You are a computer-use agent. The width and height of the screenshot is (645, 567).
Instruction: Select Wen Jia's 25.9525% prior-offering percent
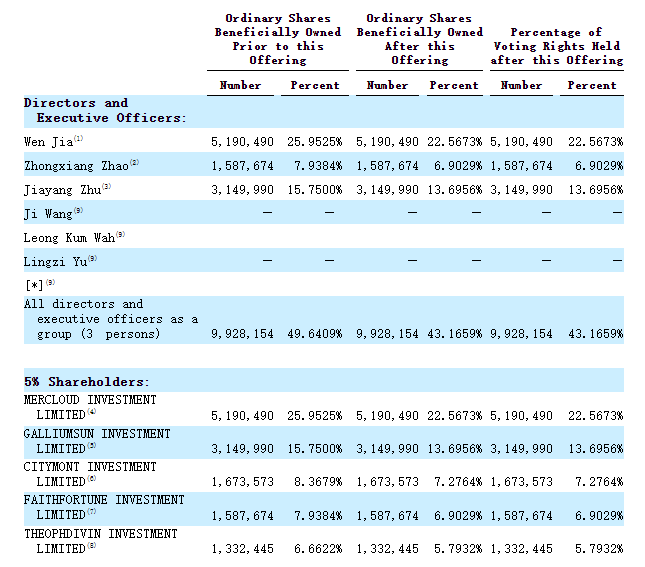[x=315, y=142]
